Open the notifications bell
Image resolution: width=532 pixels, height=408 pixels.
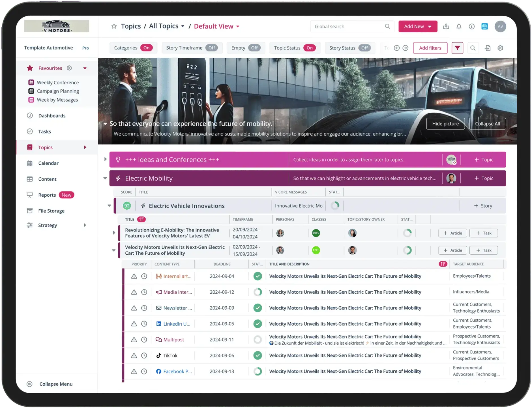click(459, 26)
